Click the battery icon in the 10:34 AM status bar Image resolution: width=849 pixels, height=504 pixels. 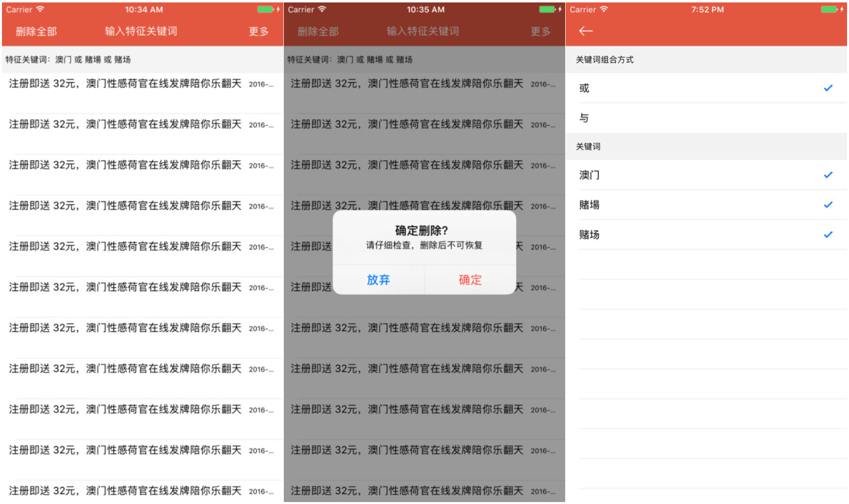[265, 9]
